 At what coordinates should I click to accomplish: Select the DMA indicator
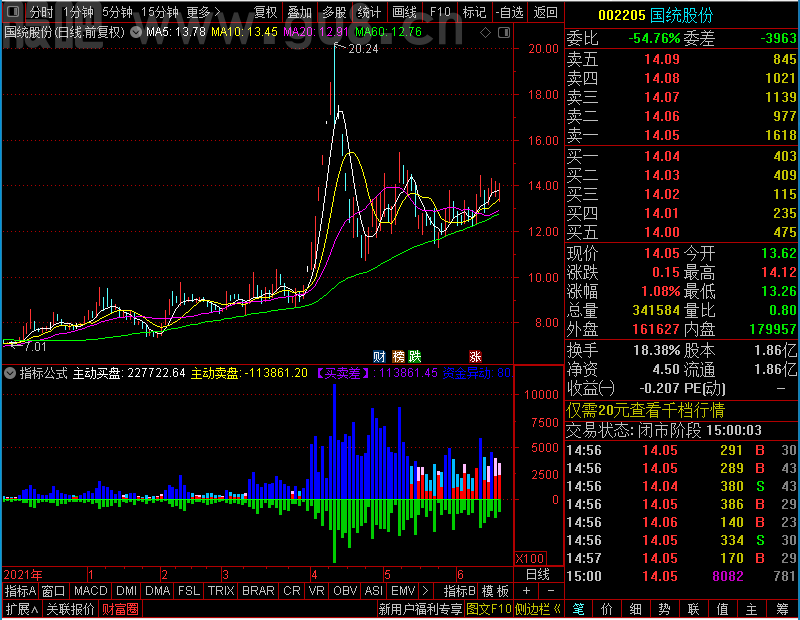click(158, 591)
